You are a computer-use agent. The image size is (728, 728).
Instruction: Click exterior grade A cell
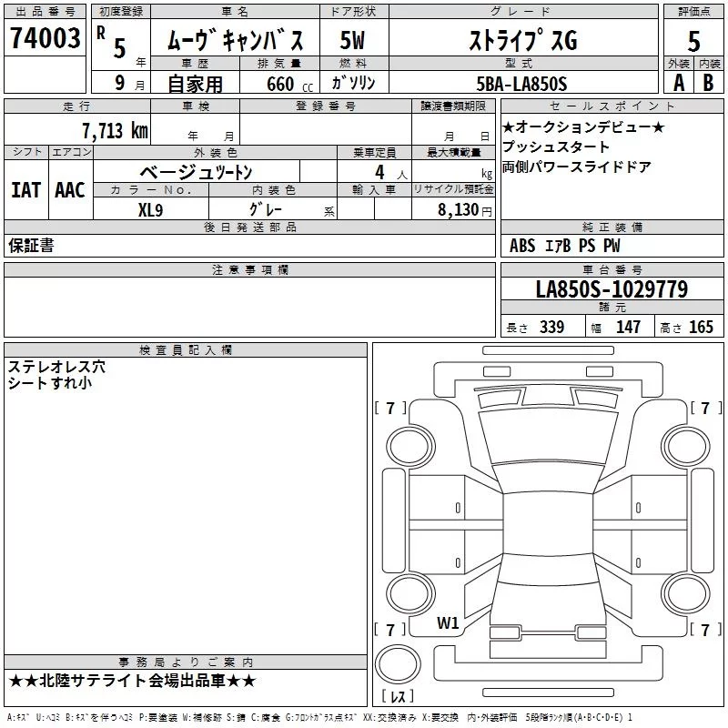point(679,83)
